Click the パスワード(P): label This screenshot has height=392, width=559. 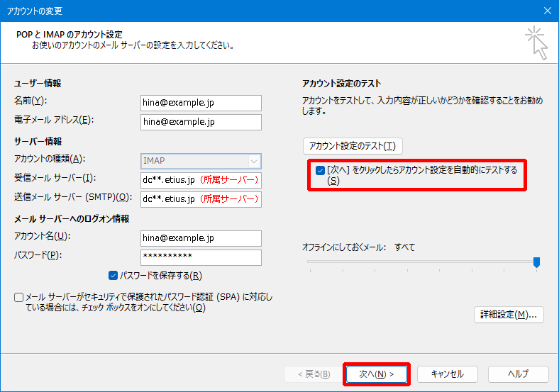[38, 255]
